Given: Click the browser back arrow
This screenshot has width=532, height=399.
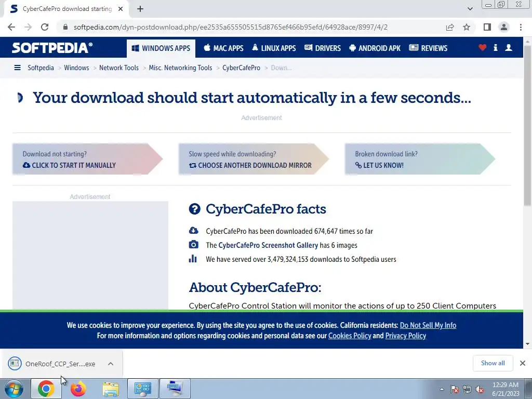Looking at the screenshot, I should tap(11, 27).
